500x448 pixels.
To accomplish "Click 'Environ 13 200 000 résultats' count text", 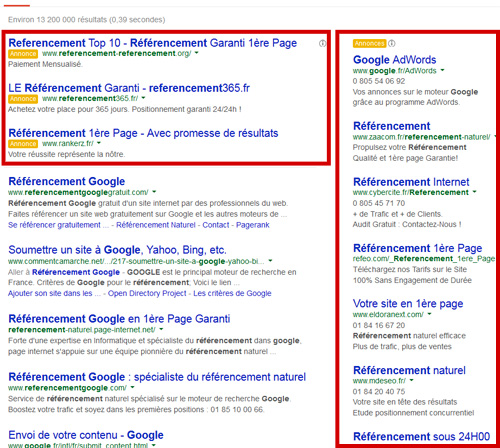I will [x=87, y=20].
